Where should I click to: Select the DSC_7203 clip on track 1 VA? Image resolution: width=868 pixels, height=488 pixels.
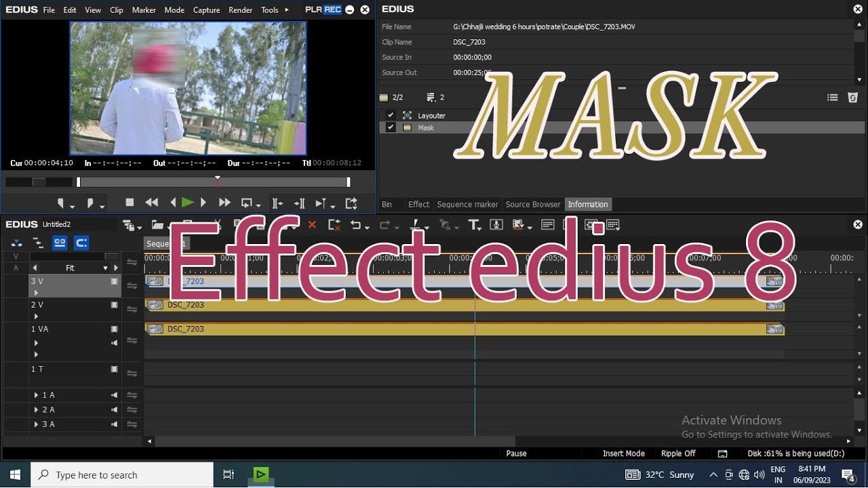click(465, 329)
